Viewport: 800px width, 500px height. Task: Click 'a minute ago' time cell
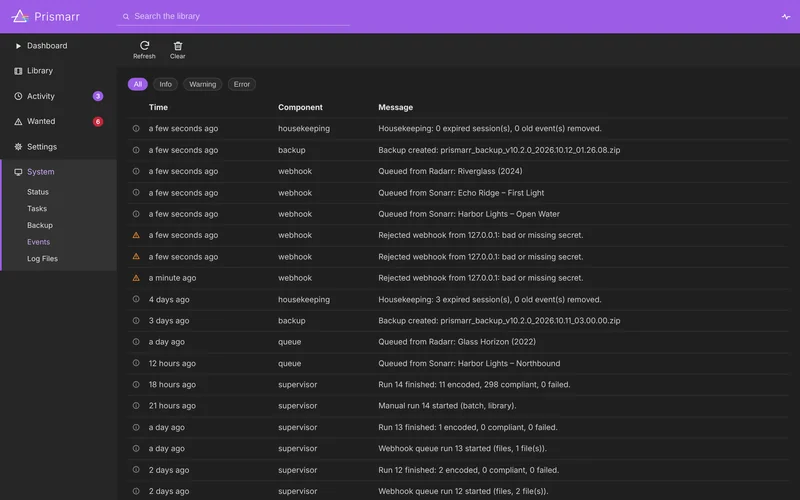(172, 278)
